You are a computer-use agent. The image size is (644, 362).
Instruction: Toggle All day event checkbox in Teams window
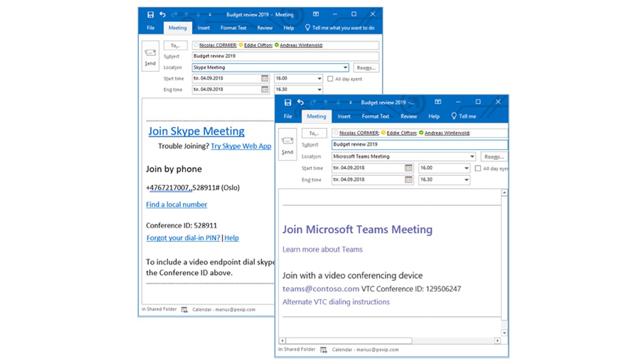click(478, 168)
